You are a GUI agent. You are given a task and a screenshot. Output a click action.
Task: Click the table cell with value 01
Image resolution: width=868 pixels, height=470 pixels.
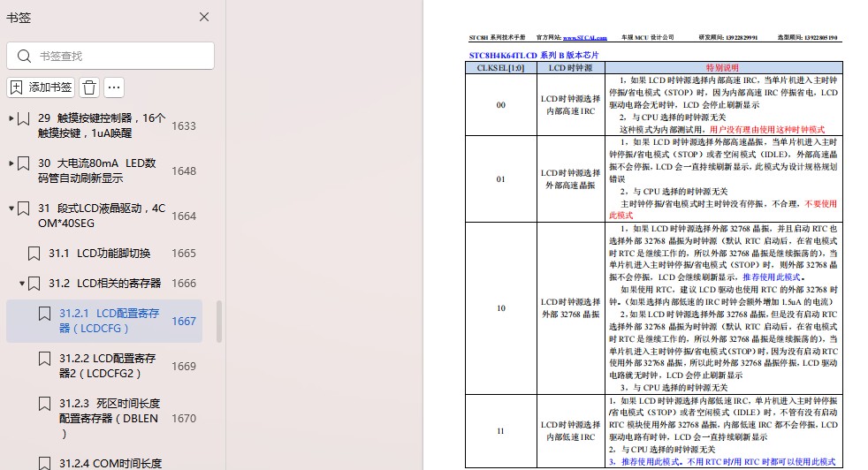[500, 179]
